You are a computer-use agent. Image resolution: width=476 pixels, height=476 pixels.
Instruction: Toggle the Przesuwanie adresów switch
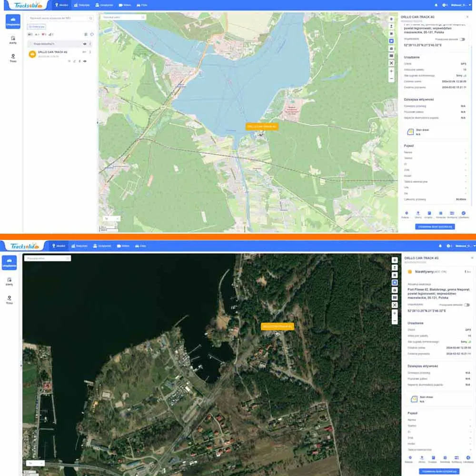coord(462,40)
